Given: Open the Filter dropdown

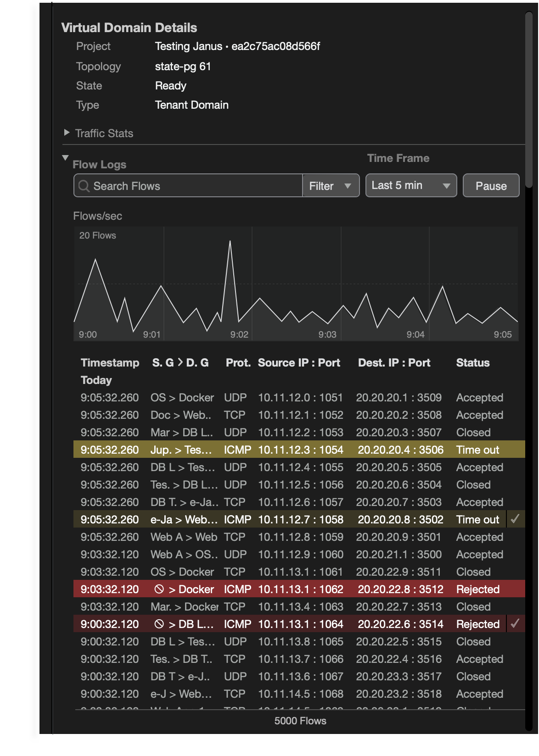Looking at the screenshot, I should (x=331, y=186).
